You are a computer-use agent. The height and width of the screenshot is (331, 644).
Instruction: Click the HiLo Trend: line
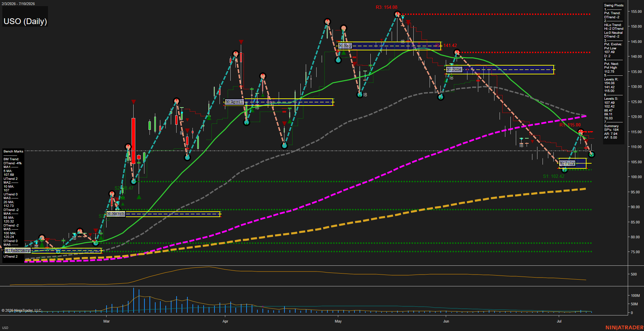613,25
